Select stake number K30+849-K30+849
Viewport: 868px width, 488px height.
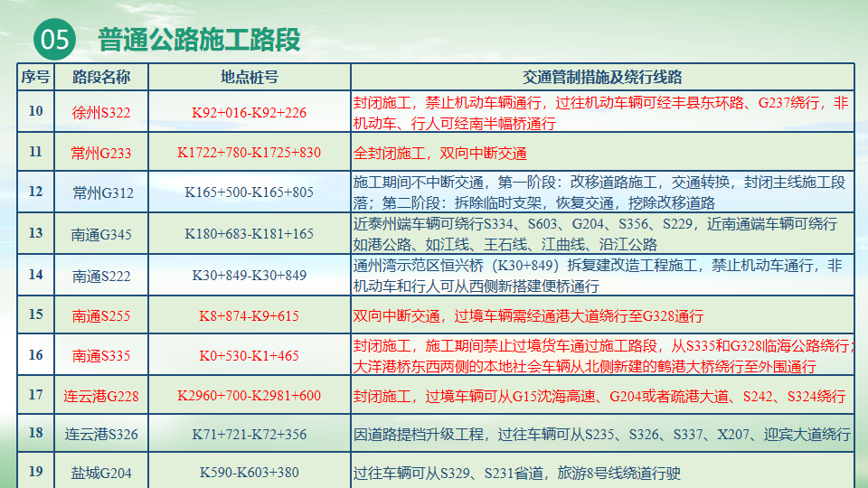pyautogui.click(x=250, y=276)
